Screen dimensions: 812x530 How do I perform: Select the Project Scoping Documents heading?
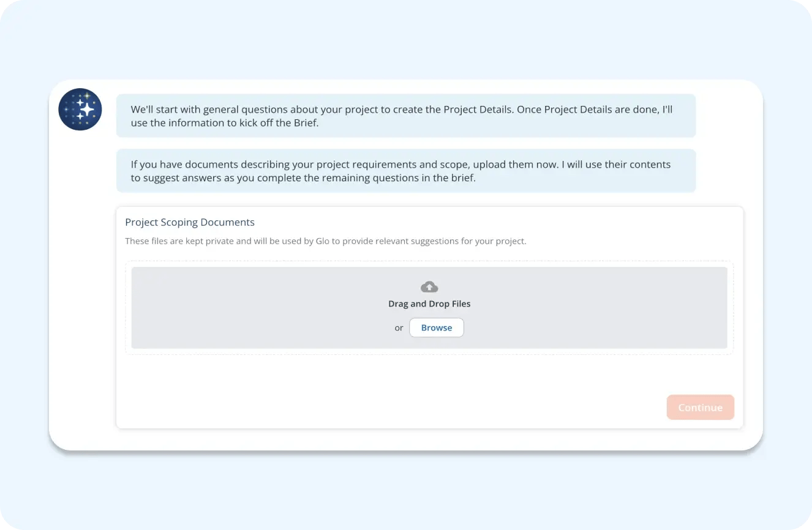[x=189, y=222]
